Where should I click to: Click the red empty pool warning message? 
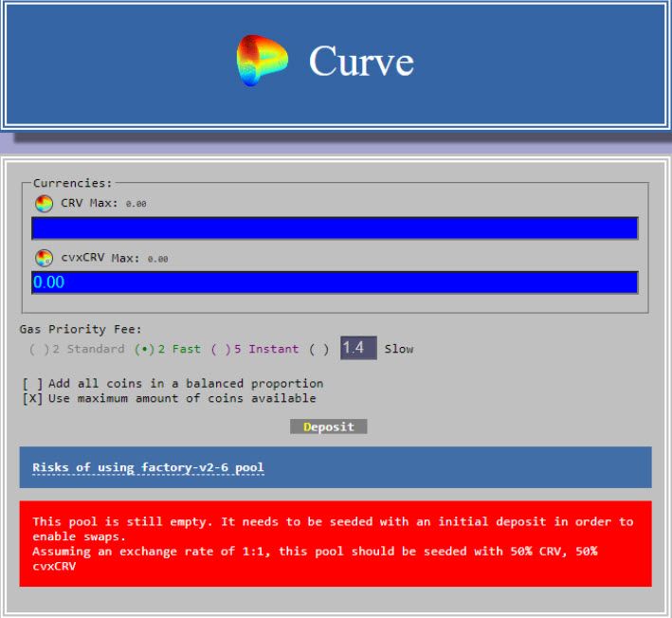(x=336, y=543)
